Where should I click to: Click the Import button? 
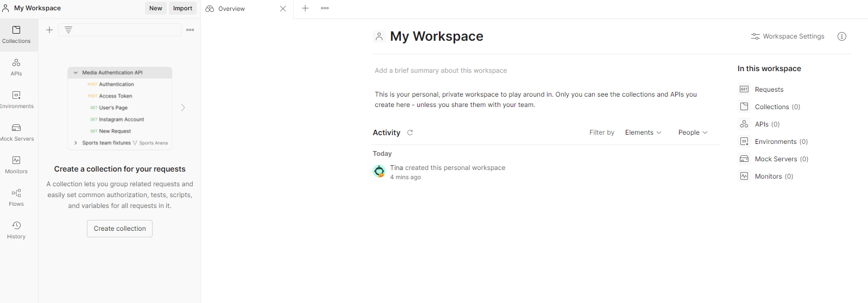183,8
